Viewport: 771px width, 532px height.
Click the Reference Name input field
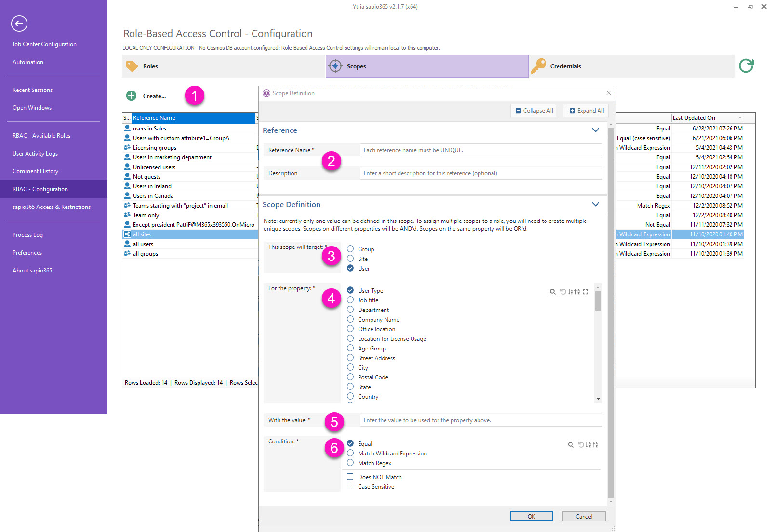coord(480,150)
